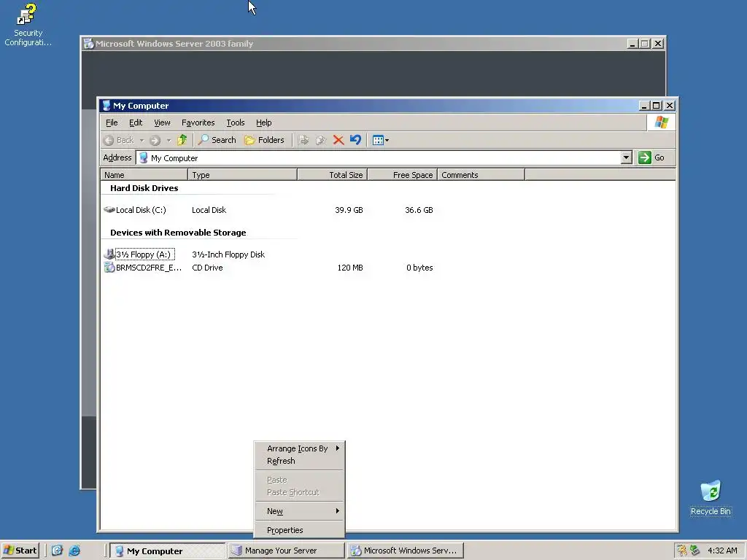Click the My Computer taskbar button
The height and width of the screenshot is (560, 747).
tap(167, 551)
